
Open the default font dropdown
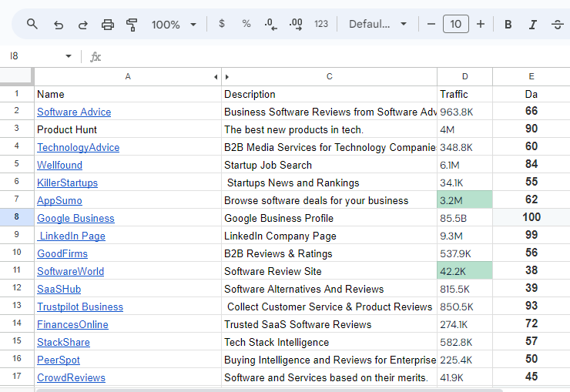[x=377, y=25]
